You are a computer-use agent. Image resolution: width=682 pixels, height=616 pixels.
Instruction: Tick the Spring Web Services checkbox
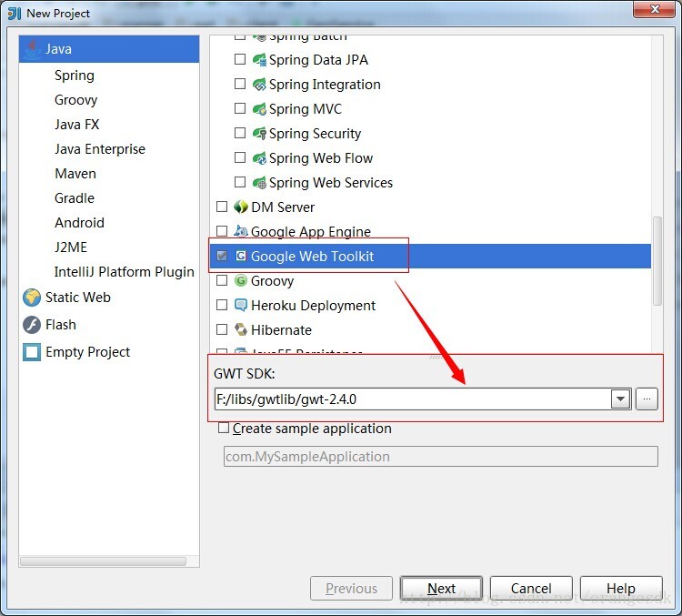(x=240, y=182)
